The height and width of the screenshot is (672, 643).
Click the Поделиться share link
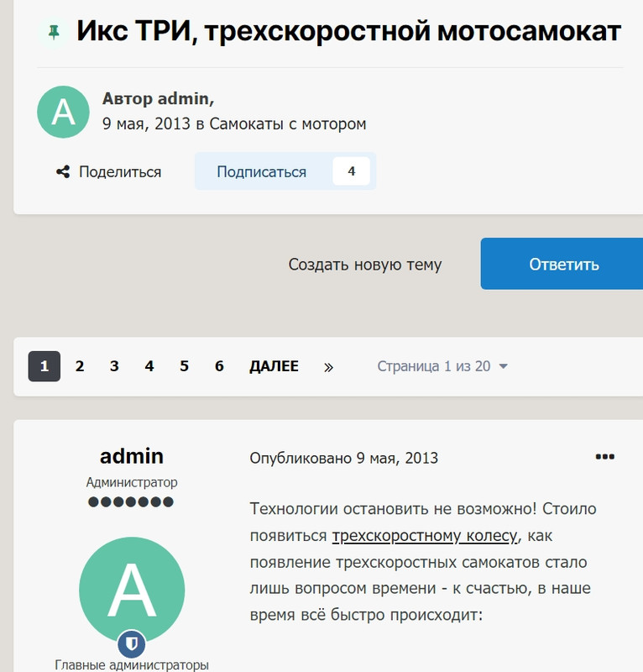(x=109, y=172)
